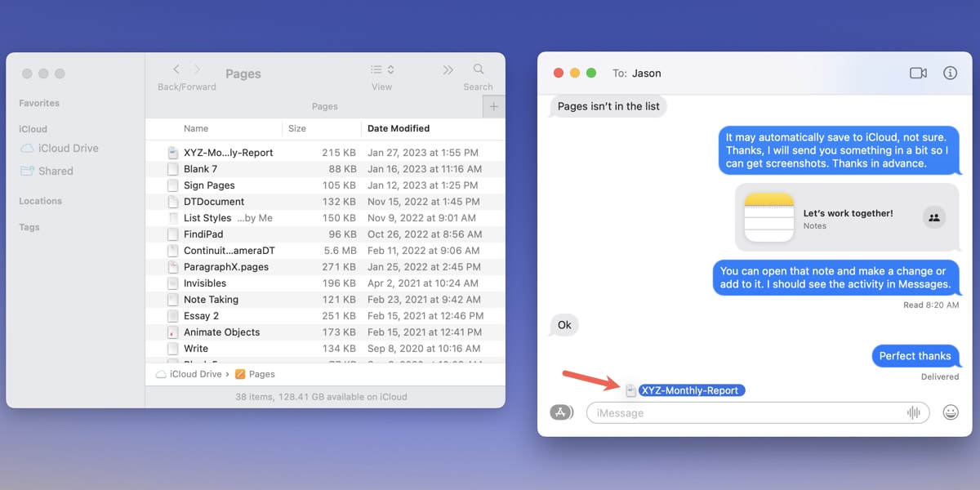This screenshot has width=980, height=490.
Task: Open the emoji picker in Messages
Action: (950, 412)
